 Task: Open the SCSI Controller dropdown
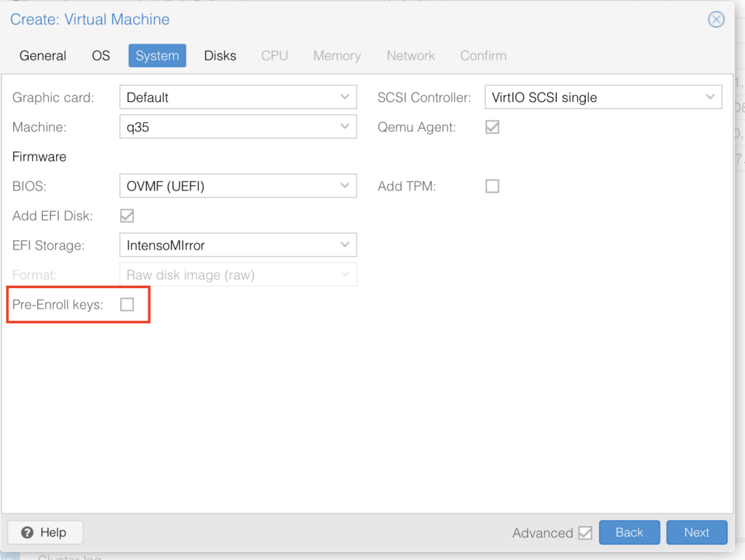point(710,97)
